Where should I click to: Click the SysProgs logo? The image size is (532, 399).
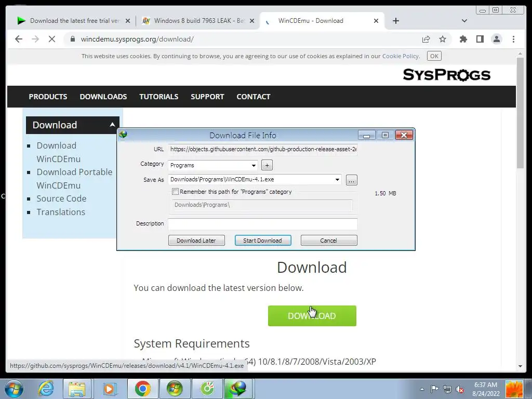coord(446,75)
